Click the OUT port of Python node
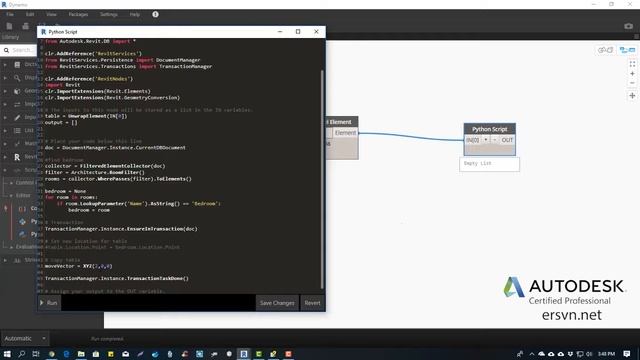 [507, 140]
